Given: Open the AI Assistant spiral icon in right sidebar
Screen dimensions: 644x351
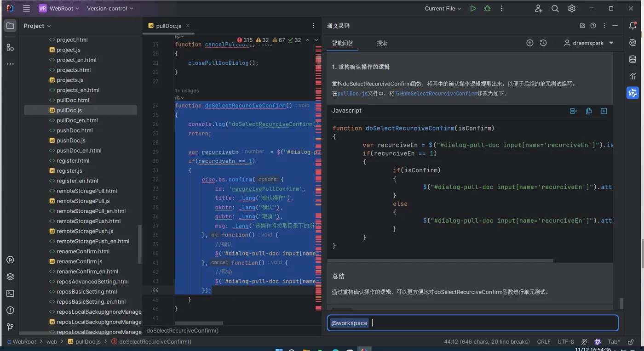Looking at the screenshot, I should tap(633, 43).
